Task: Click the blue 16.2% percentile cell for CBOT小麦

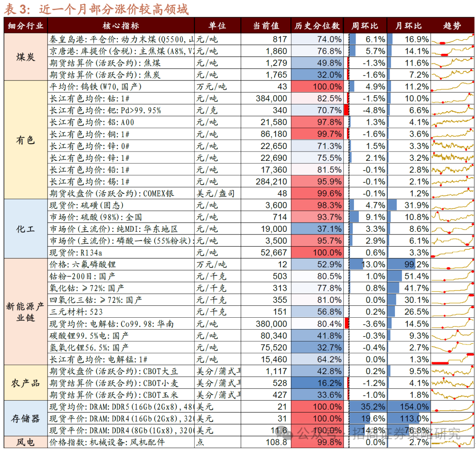Action: coord(317,383)
